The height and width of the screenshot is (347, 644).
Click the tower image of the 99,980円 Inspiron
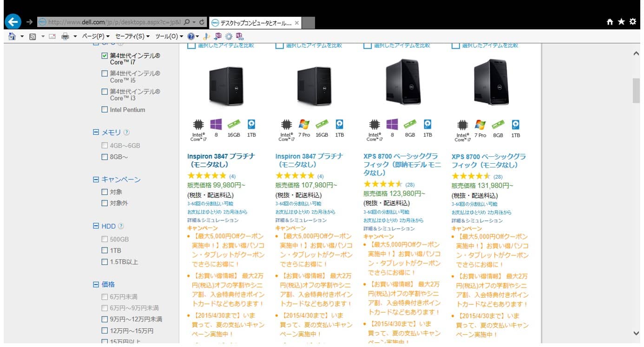(226, 86)
